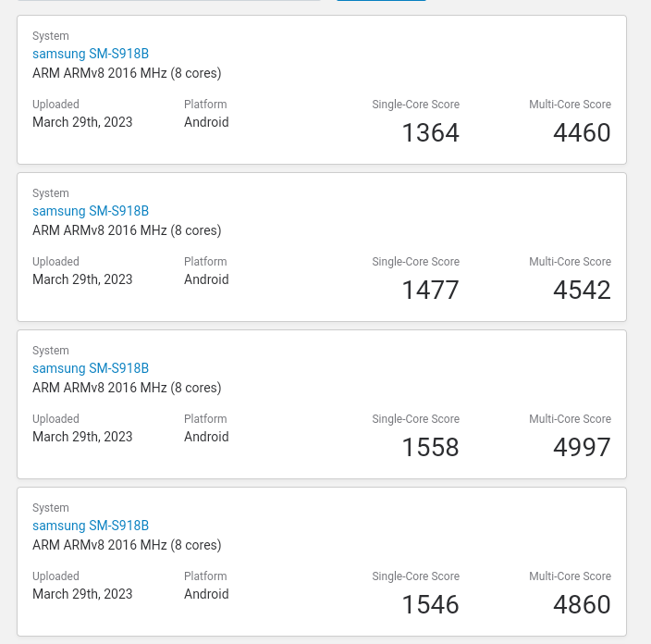Click the multi-core score 4860
The image size is (651, 644).
[x=582, y=605]
